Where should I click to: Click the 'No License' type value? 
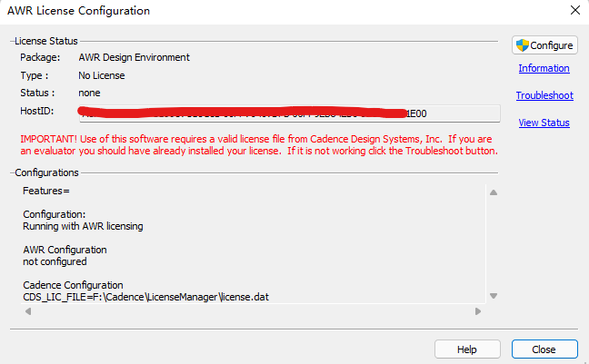(102, 75)
